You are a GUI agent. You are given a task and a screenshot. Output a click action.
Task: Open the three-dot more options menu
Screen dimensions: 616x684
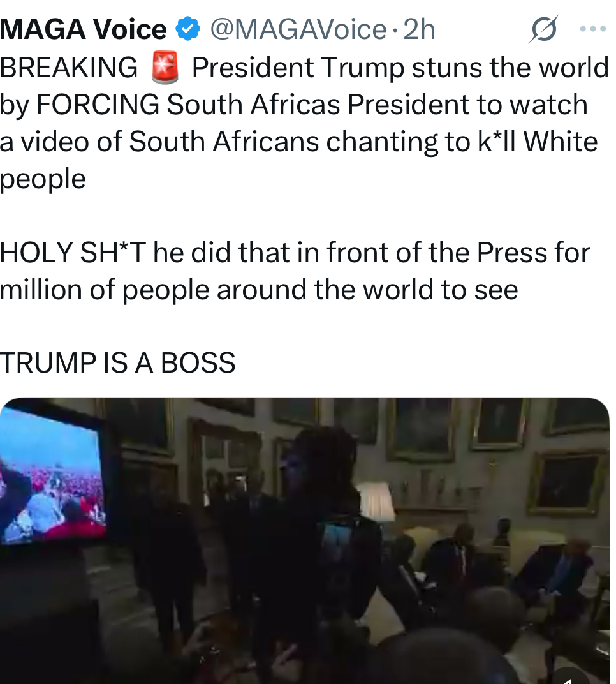pyautogui.click(x=593, y=29)
